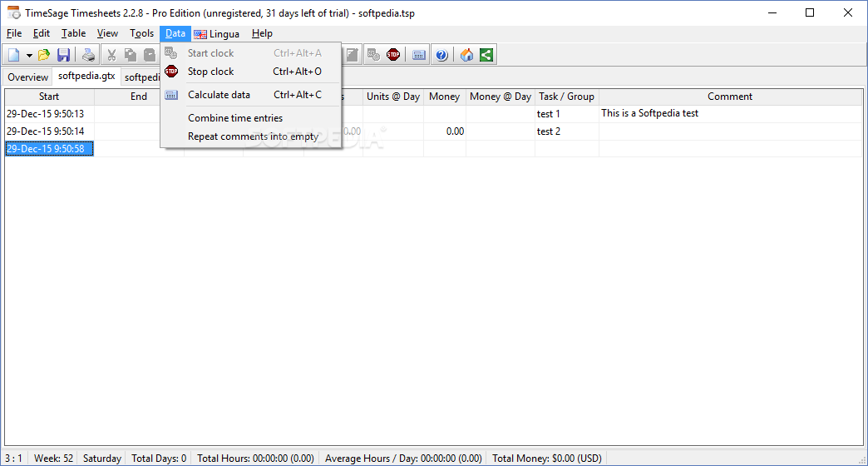Image resolution: width=868 pixels, height=466 pixels.
Task: Click Average Hours / Day status entry
Action: click(403, 459)
